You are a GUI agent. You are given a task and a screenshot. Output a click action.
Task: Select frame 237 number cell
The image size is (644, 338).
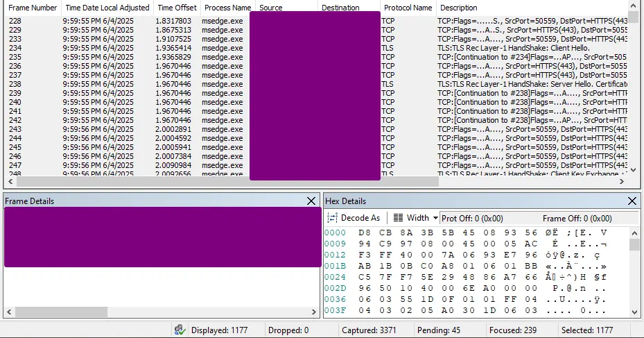[15, 75]
